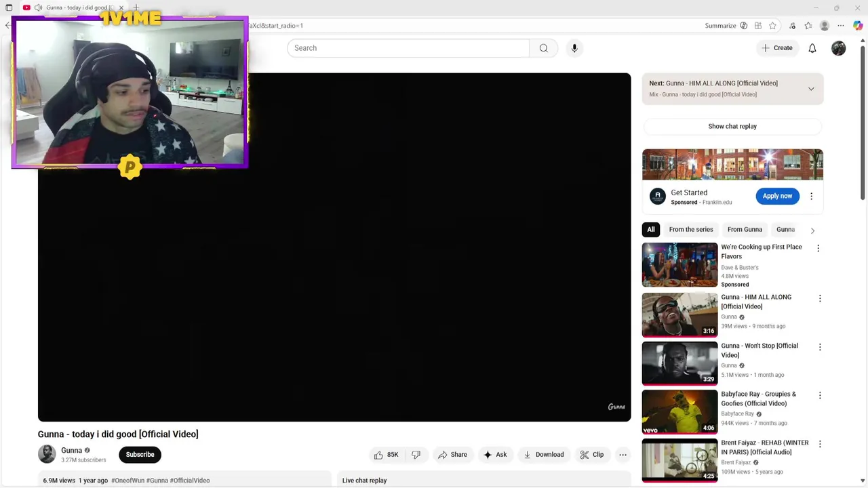Like the video with 85K likes
The image size is (868, 488).
tap(386, 455)
